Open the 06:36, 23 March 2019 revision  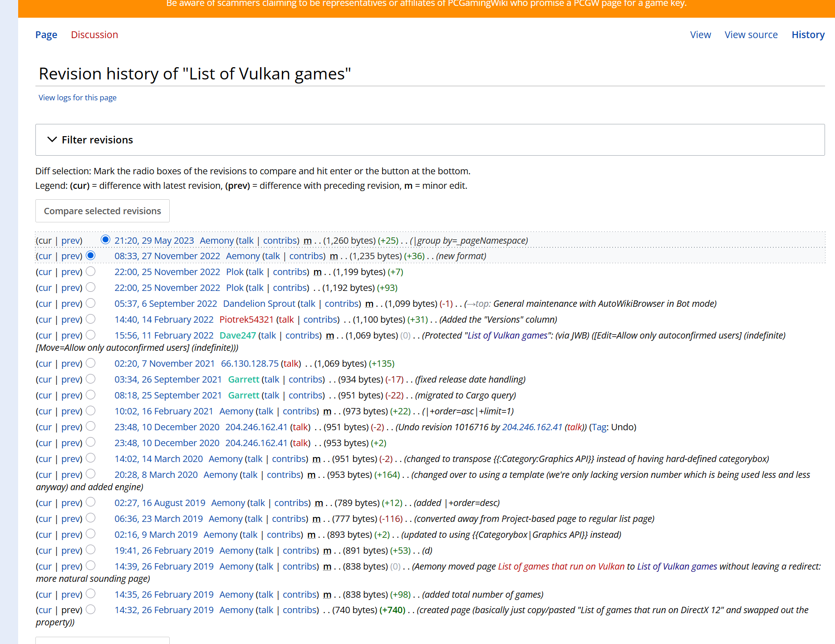pyautogui.click(x=159, y=519)
